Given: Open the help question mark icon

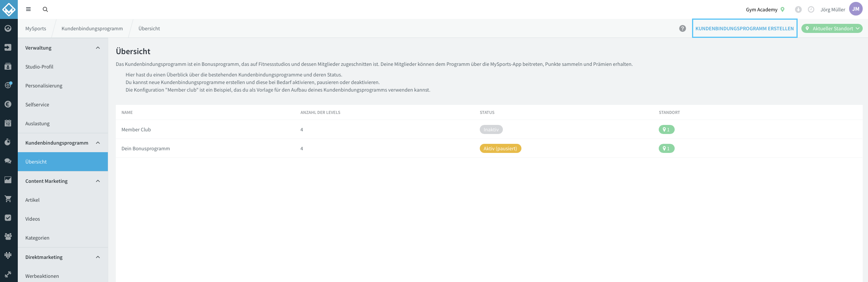Looking at the screenshot, I should (683, 28).
